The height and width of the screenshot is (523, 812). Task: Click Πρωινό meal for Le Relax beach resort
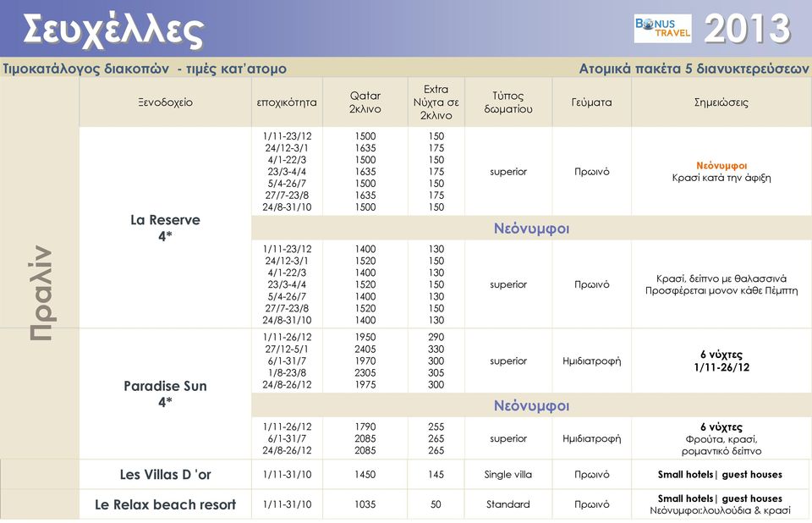point(591,504)
